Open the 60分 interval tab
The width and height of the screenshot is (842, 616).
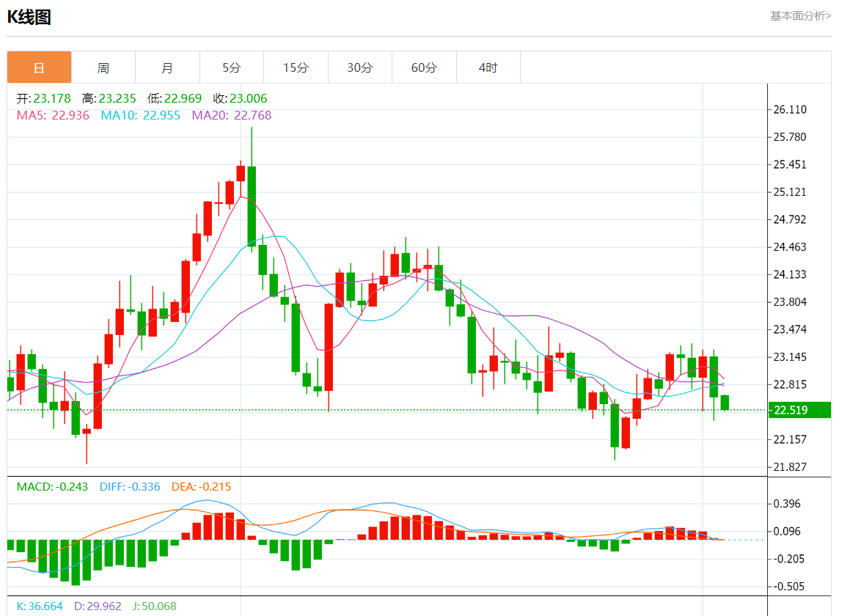tap(424, 67)
